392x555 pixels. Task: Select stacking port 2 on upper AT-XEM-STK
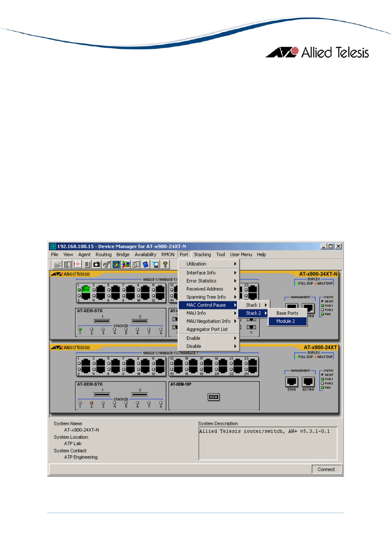[140, 321]
